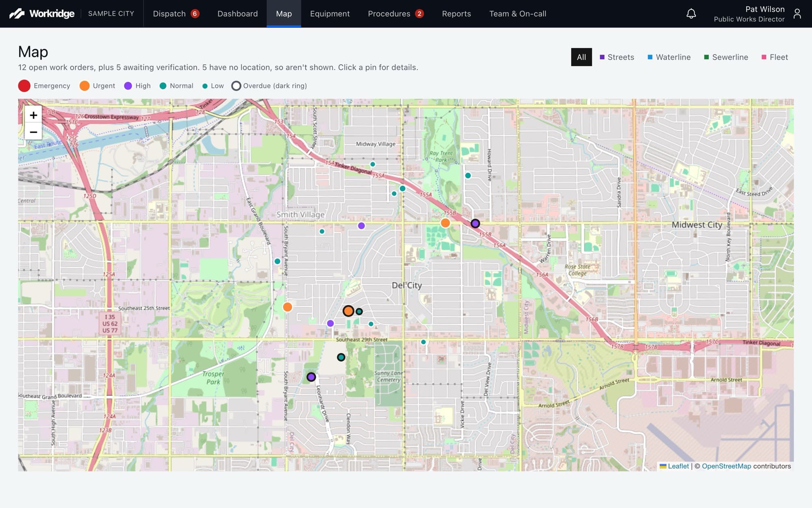The image size is (812, 508).
Task: Select teal pin right of Southeast 29th Street
Action: [423, 342]
